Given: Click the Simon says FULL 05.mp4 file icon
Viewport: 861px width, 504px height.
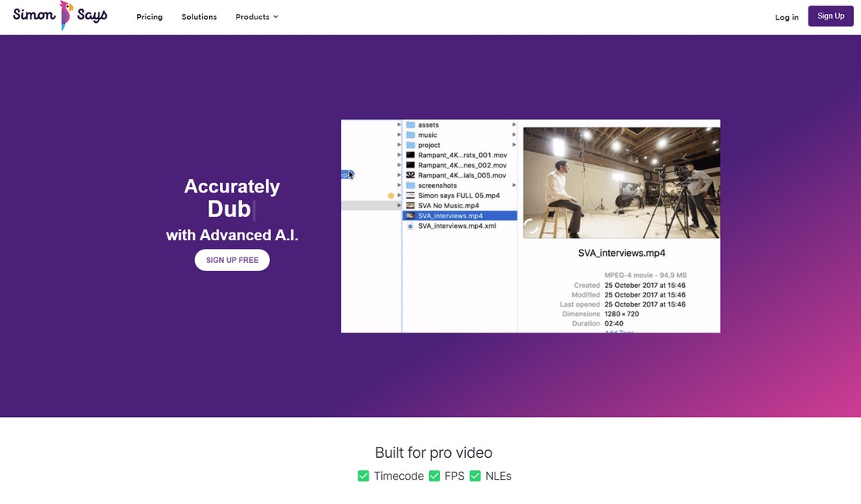Looking at the screenshot, I should coord(410,196).
